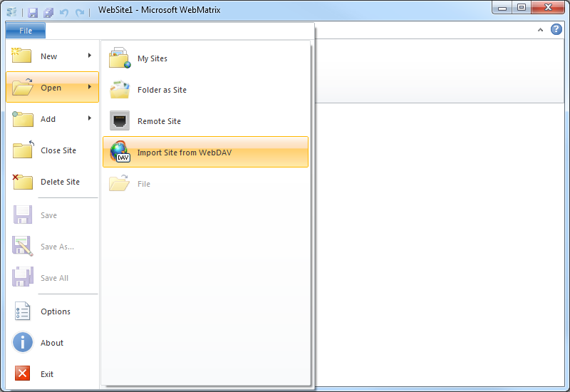
Task: Click the red Exit icon
Action: pos(23,373)
